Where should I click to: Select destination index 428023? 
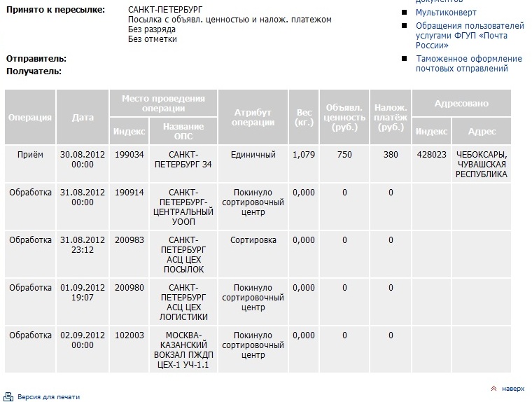432,164
